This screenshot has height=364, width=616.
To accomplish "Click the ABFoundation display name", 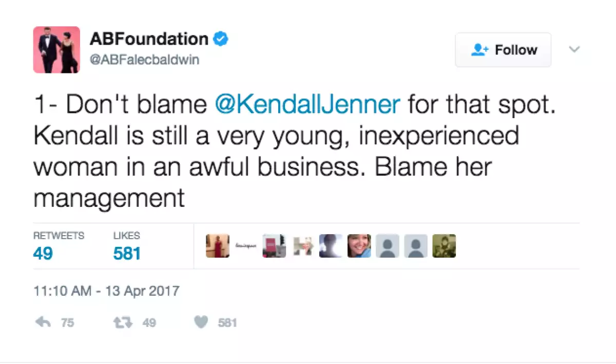I will (x=148, y=39).
